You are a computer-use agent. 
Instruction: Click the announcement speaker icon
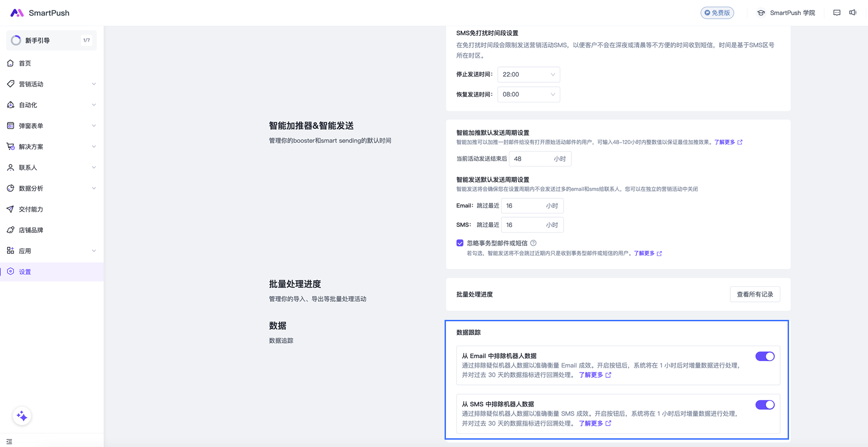click(853, 13)
